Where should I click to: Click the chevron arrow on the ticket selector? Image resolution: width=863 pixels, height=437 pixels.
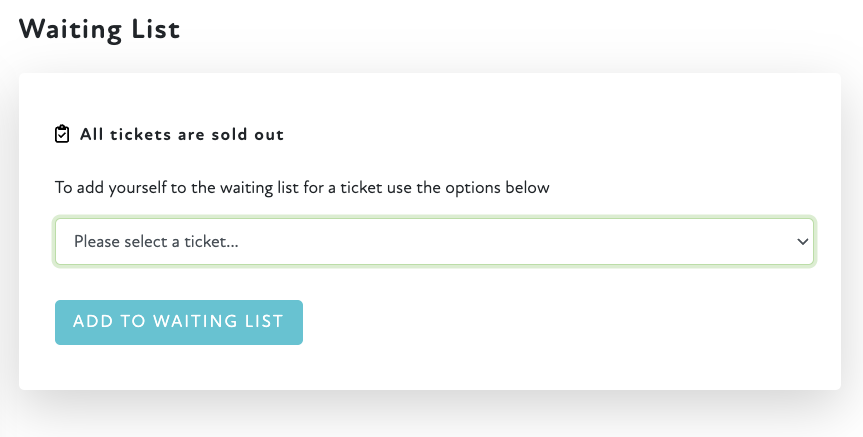(801, 242)
